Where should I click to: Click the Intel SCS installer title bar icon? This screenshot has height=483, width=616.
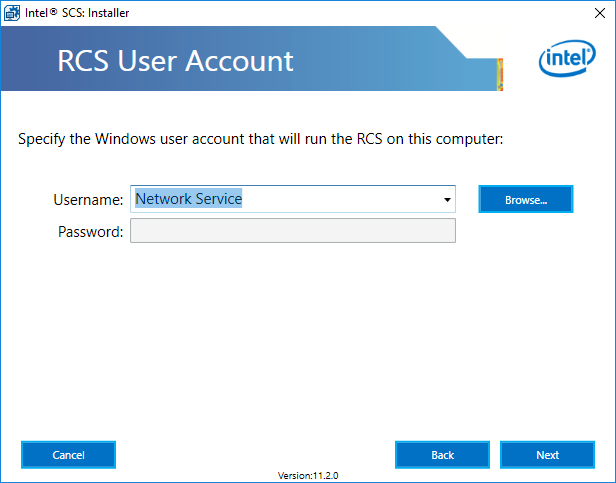[x=12, y=13]
